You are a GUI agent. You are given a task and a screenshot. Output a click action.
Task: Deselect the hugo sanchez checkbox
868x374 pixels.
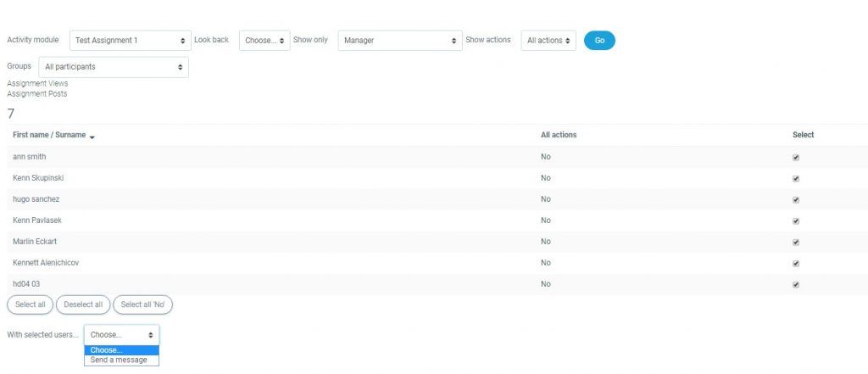pos(796,199)
